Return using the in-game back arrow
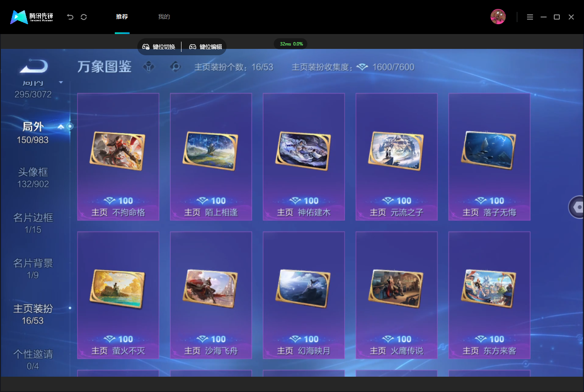Screen dimensions: 584x392 pos(34,66)
